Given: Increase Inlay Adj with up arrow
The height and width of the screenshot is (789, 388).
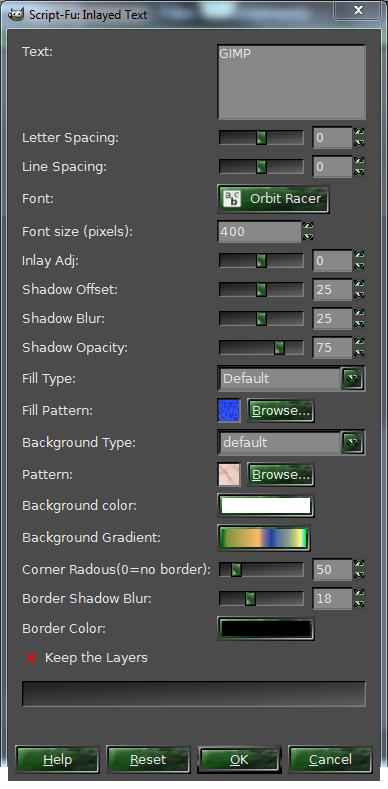Looking at the screenshot, I should [359, 255].
